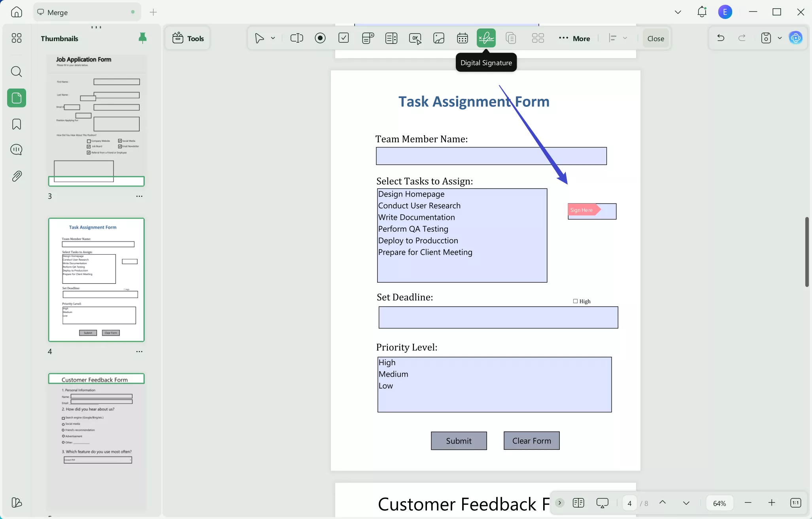Open the Bookmarks panel in sidebar
The image size is (812, 519).
pos(16,124)
